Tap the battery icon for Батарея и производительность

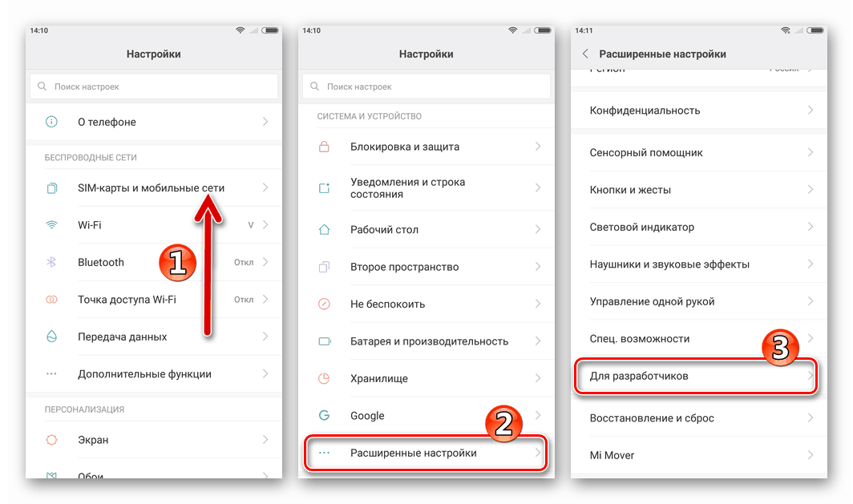coord(324,341)
